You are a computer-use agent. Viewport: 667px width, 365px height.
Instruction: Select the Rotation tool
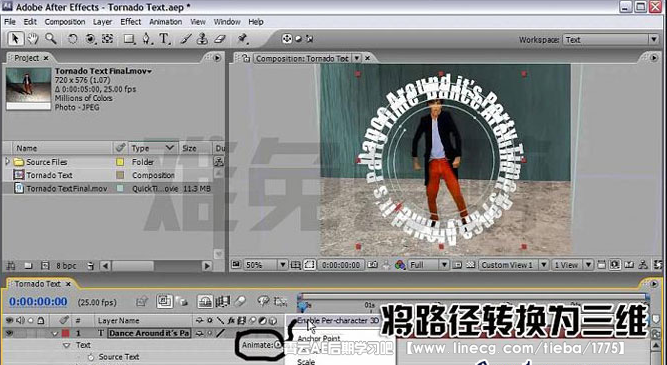point(73,39)
